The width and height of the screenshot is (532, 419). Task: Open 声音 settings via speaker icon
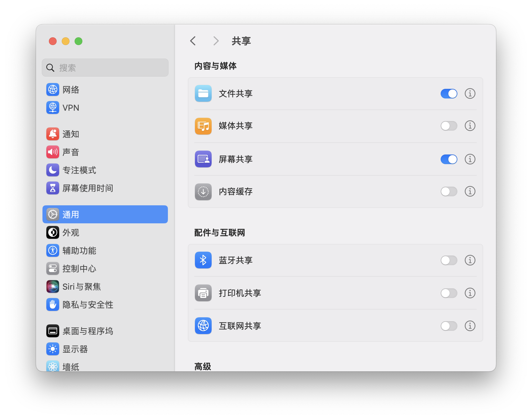[52, 152]
